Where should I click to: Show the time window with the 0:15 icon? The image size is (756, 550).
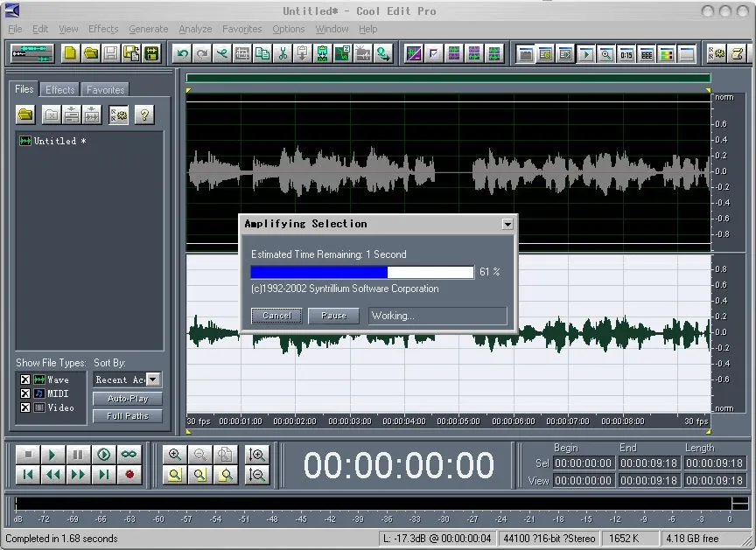pyautogui.click(x=626, y=54)
